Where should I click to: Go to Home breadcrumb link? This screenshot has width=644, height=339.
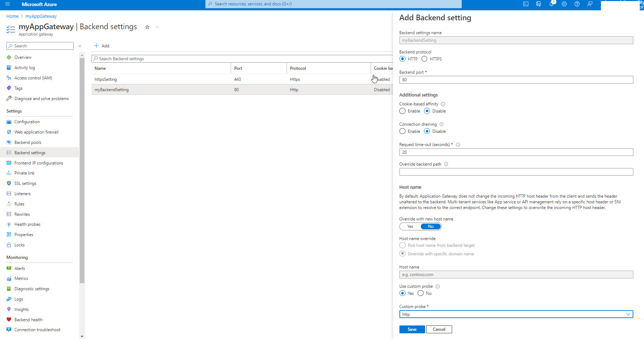[12, 16]
